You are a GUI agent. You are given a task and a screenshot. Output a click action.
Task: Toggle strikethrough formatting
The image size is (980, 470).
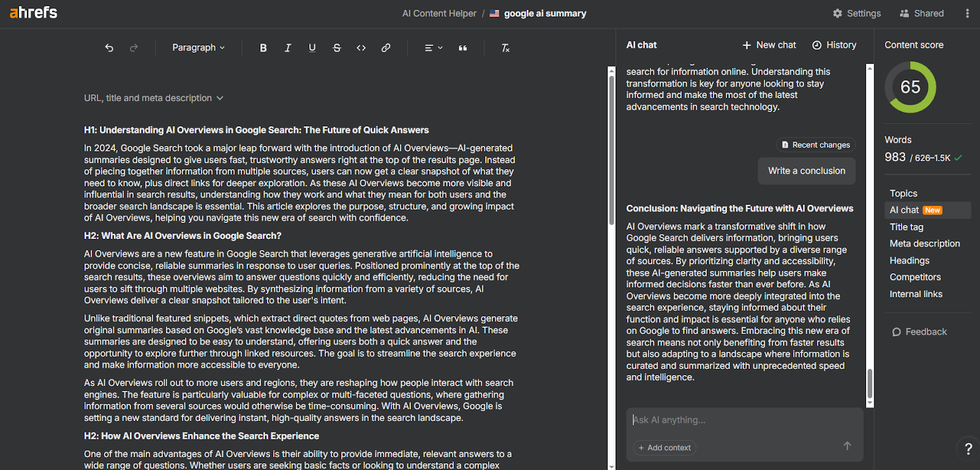[x=337, y=48]
